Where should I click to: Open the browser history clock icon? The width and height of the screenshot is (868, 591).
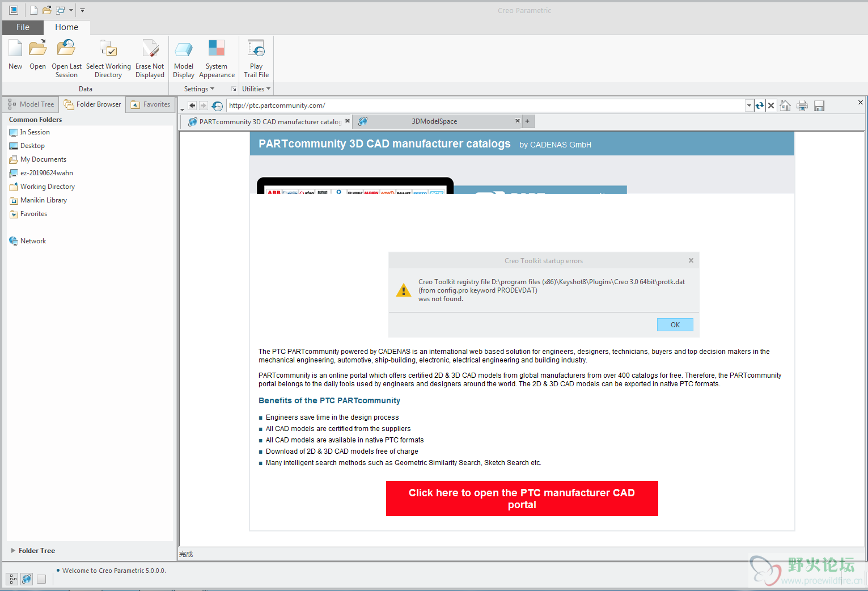(217, 105)
